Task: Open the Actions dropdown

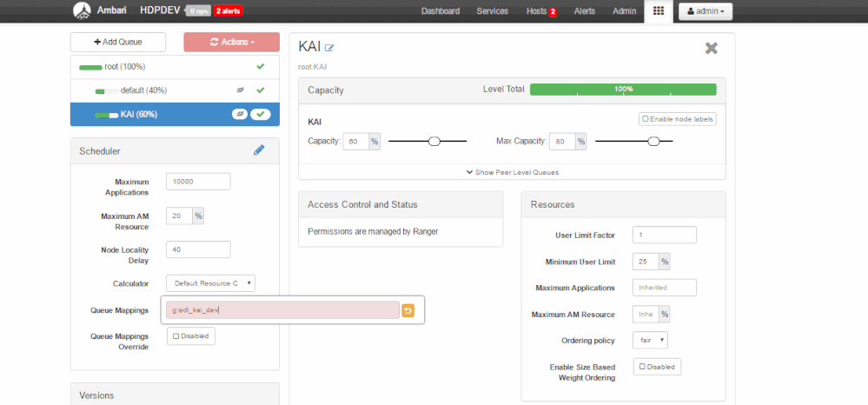Action: (x=231, y=42)
